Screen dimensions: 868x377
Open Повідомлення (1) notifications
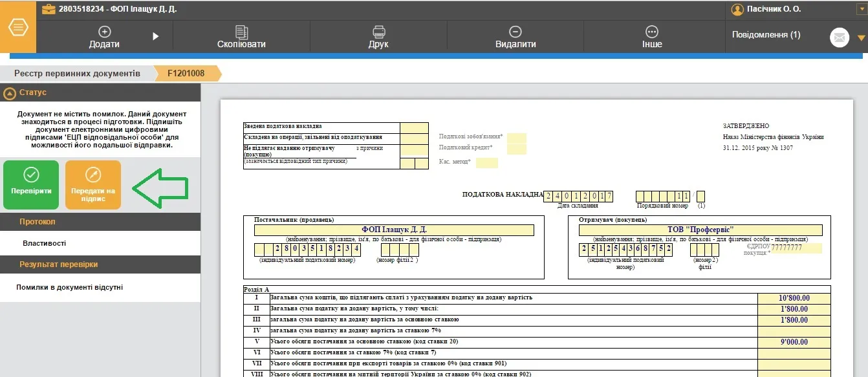766,34
